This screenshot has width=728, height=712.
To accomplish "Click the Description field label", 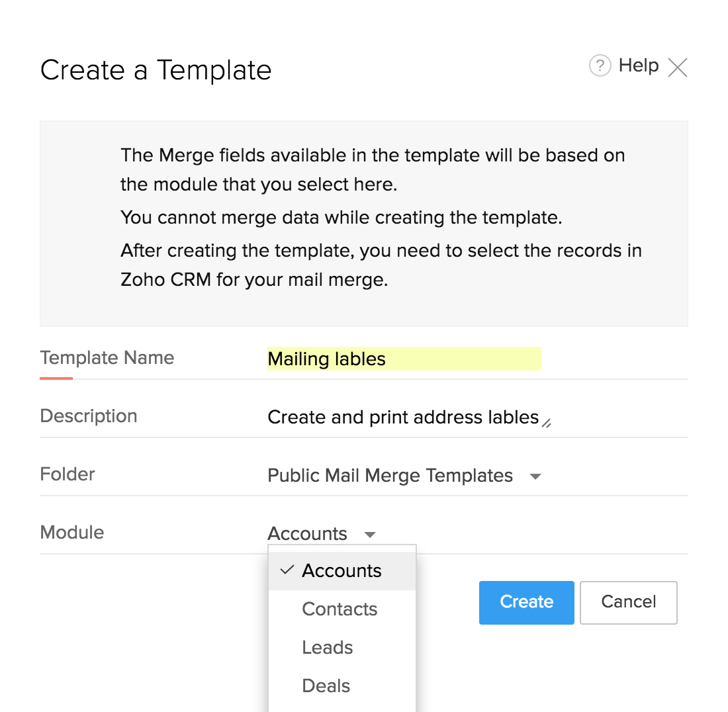I will (89, 416).
